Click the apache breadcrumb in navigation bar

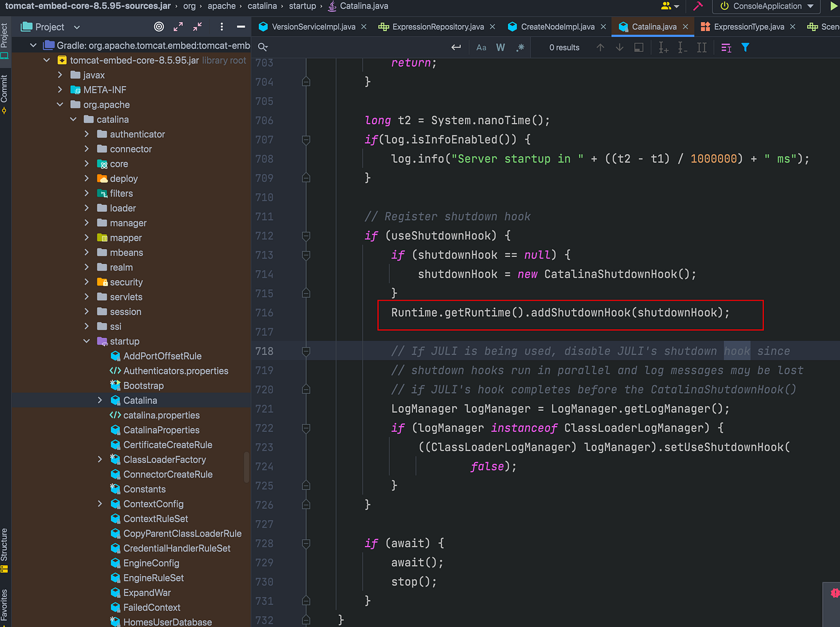coord(221,6)
